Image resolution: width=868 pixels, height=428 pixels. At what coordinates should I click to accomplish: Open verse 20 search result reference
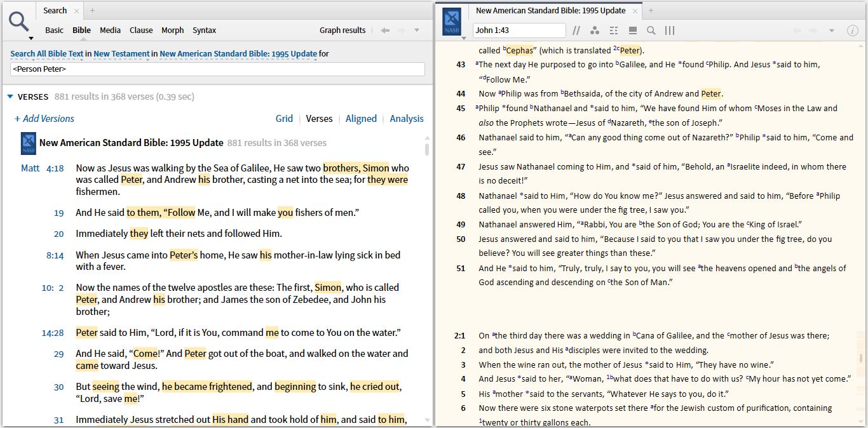tap(58, 234)
